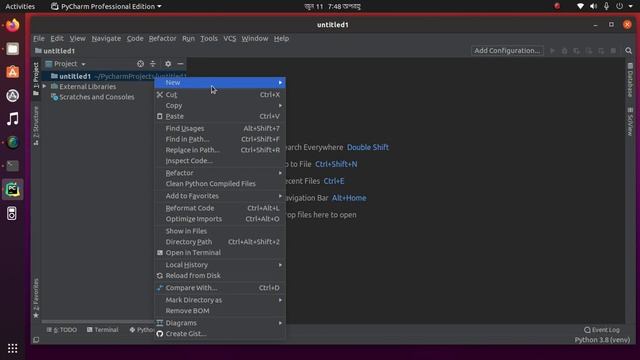
Task: Choose Create Gist... entry
Action: pyautogui.click(x=220, y=333)
